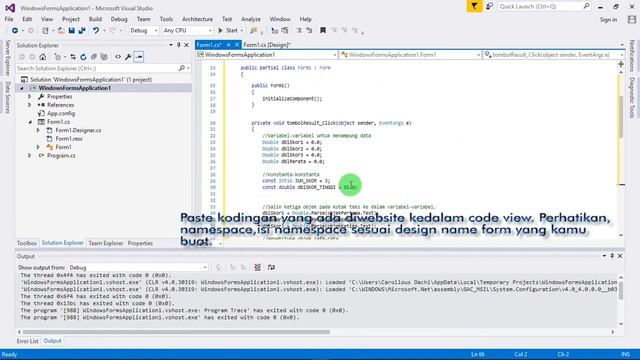
Task: Open the WindowsFormsApplication1.Form1 type dropdown
Action: 410,55
